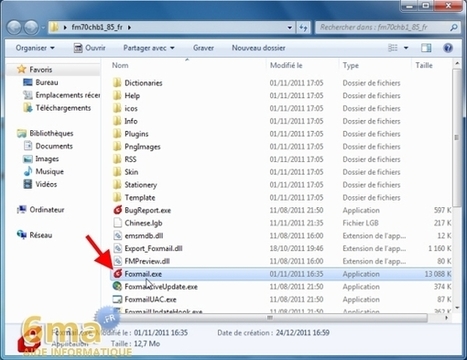This screenshot has width=467, height=360.
Task: Open the Help question mark icon
Action: [448, 48]
